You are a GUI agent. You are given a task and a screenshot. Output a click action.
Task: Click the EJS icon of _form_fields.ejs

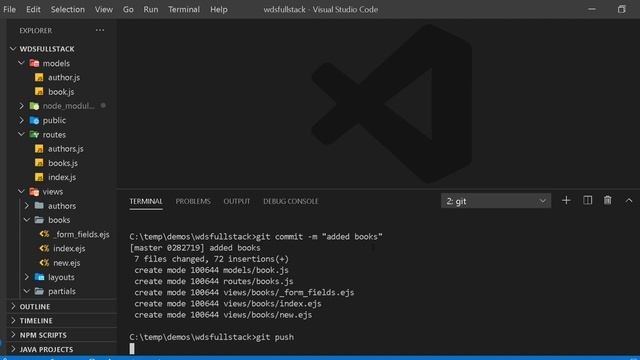click(44, 234)
